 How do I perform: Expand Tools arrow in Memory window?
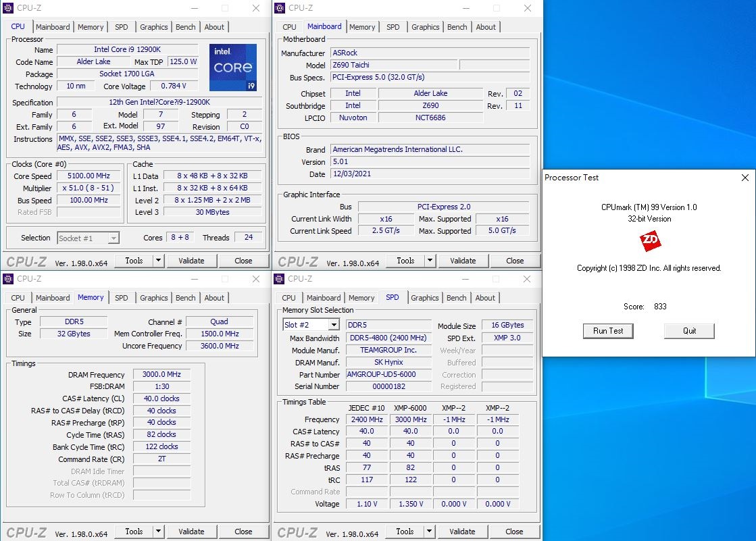[158, 532]
